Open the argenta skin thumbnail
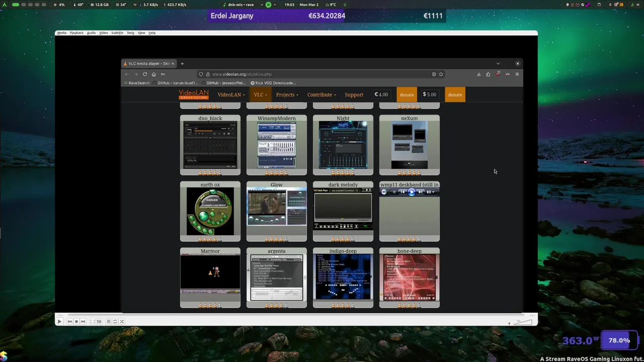Viewport: 644px width, 362px height. point(277,278)
